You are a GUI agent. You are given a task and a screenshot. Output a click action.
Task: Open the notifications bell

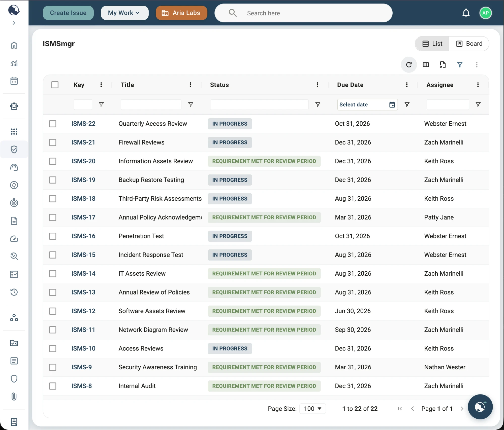[466, 13]
